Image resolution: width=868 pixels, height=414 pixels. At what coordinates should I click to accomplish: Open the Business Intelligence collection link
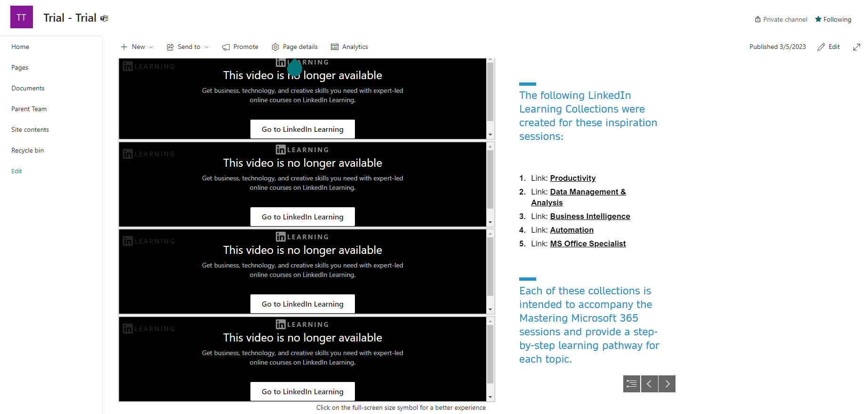(x=590, y=216)
